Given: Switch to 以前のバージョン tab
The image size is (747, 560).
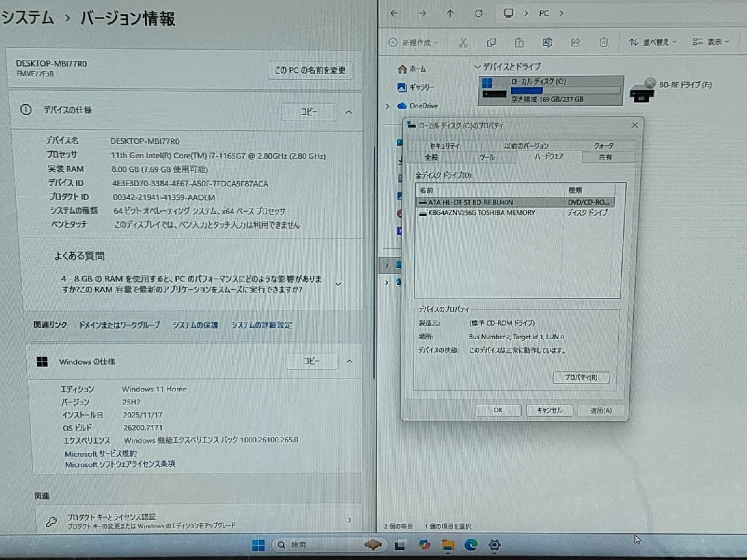Looking at the screenshot, I should tap(526, 146).
